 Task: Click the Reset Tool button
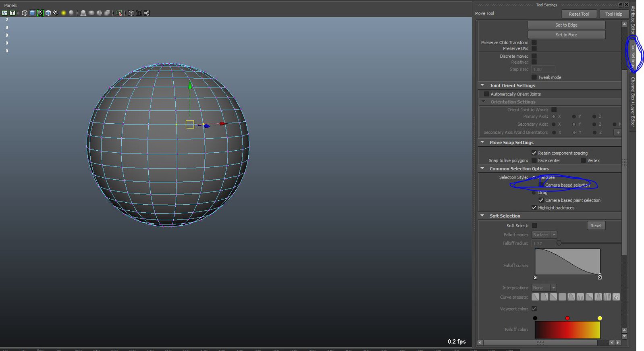point(578,14)
